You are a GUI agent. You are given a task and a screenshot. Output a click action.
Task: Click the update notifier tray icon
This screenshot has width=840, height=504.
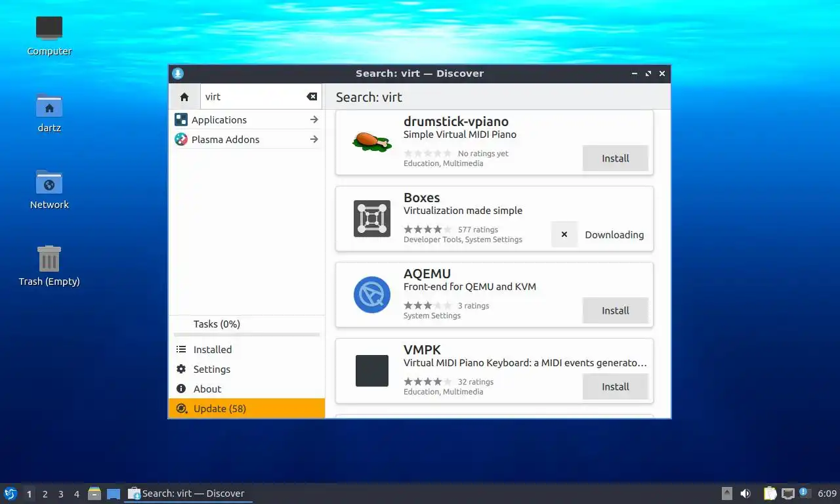(x=804, y=493)
